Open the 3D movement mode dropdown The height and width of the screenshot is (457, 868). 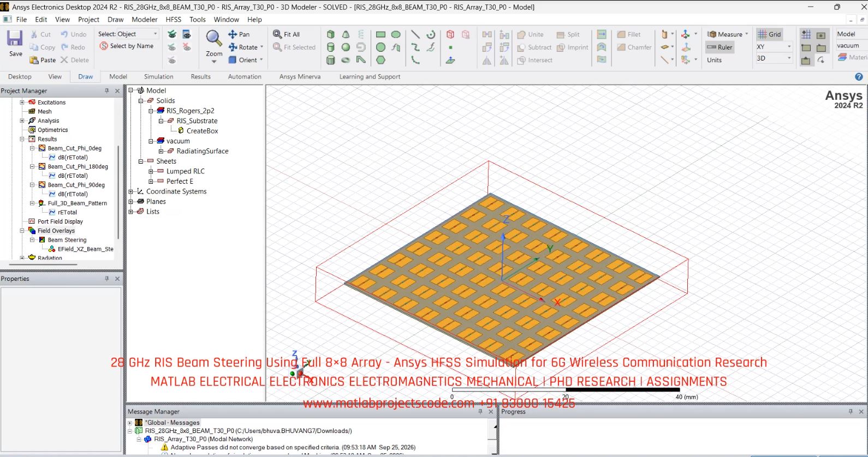pos(774,58)
